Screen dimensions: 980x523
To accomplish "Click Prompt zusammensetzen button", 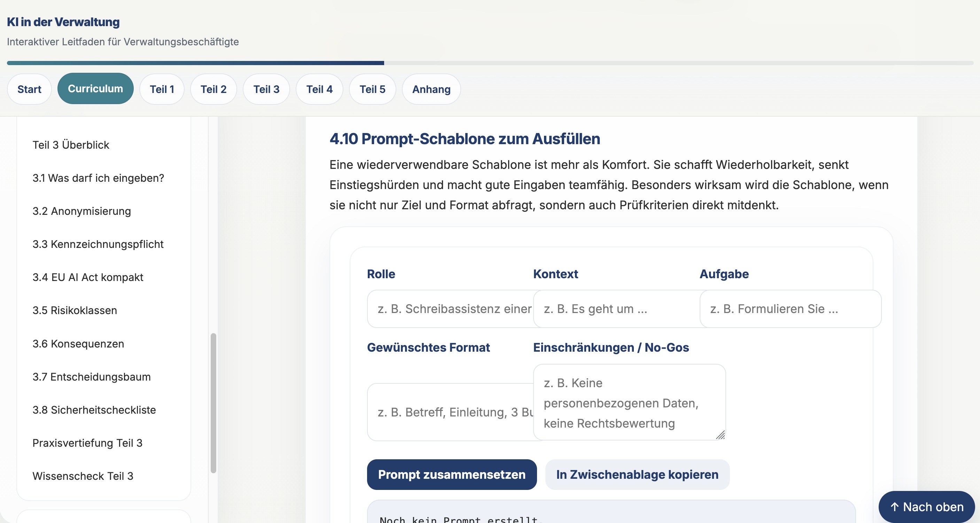I will point(452,475).
